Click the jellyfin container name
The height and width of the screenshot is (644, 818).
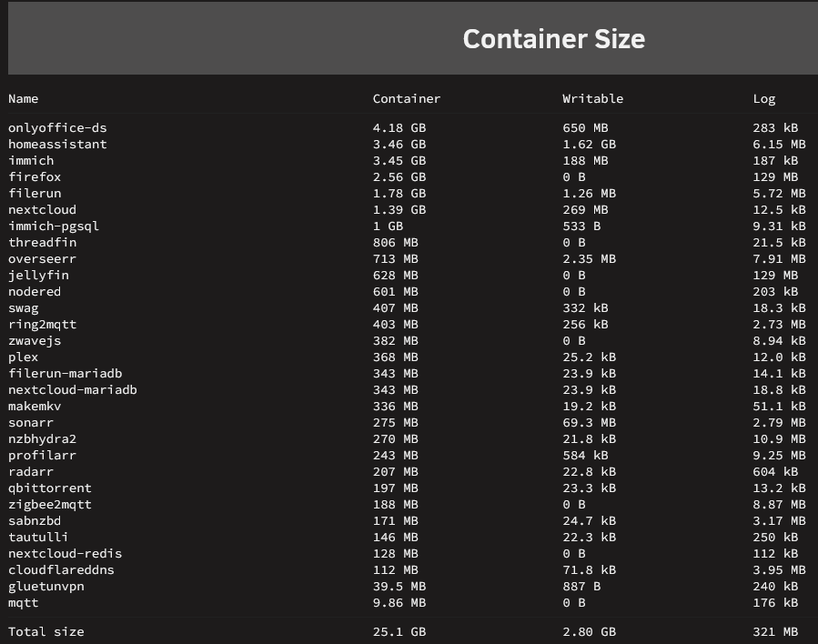(x=38, y=276)
